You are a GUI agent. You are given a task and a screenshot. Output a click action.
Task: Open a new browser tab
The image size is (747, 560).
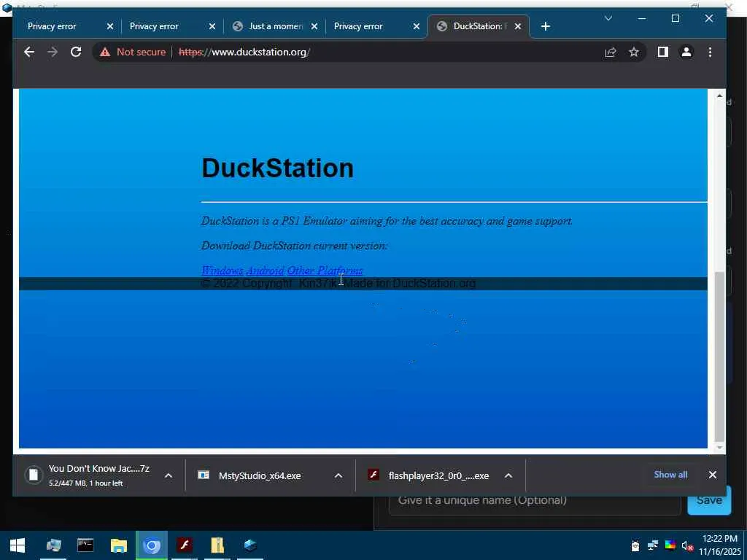tap(546, 26)
